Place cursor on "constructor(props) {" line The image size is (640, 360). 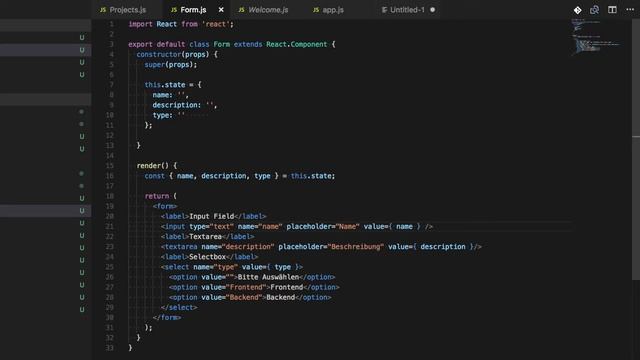click(x=177, y=54)
